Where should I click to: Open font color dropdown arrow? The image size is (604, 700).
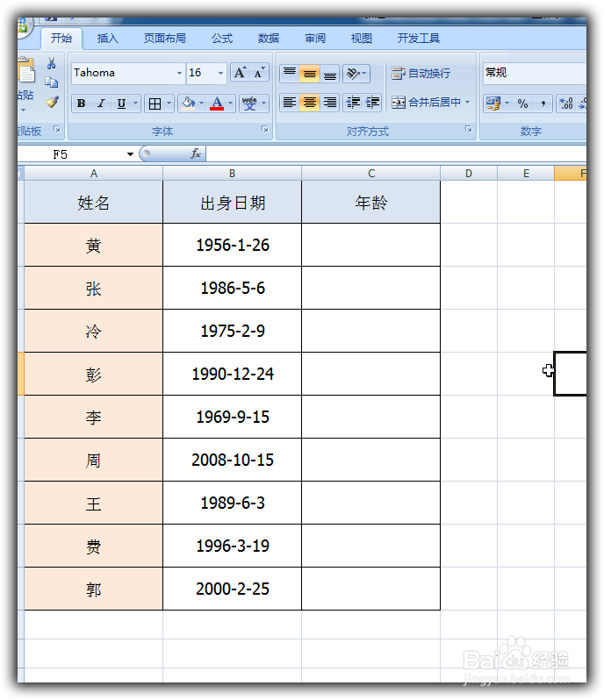coord(231,104)
